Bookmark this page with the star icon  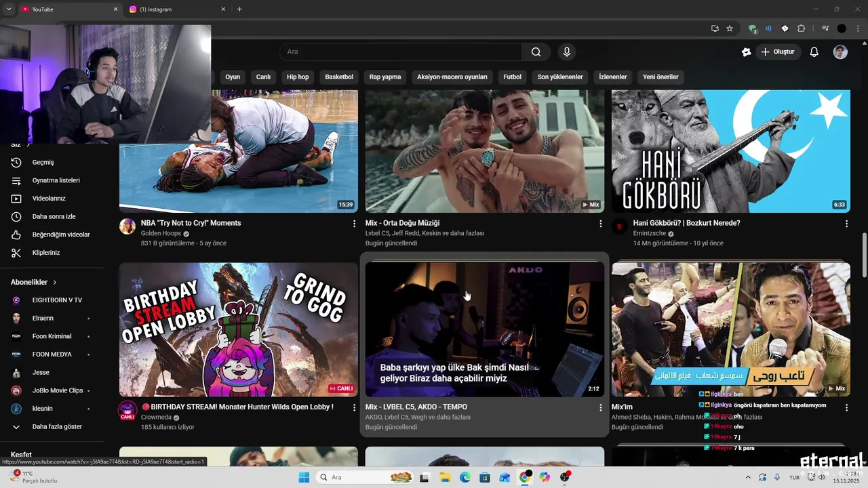tap(730, 28)
